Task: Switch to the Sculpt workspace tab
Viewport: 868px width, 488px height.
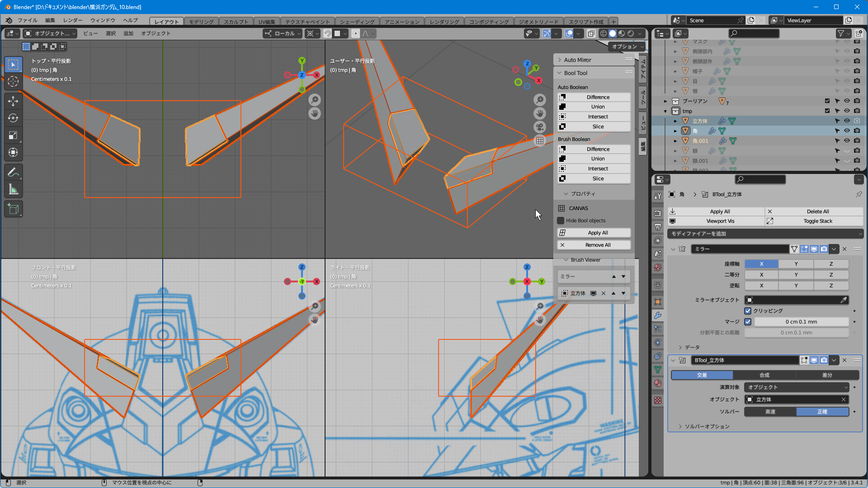Action: pyautogui.click(x=236, y=22)
